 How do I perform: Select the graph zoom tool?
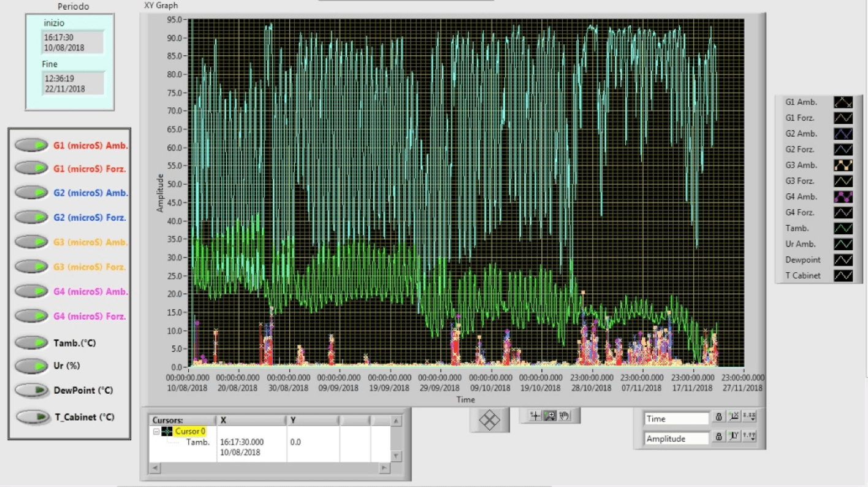pyautogui.click(x=550, y=416)
